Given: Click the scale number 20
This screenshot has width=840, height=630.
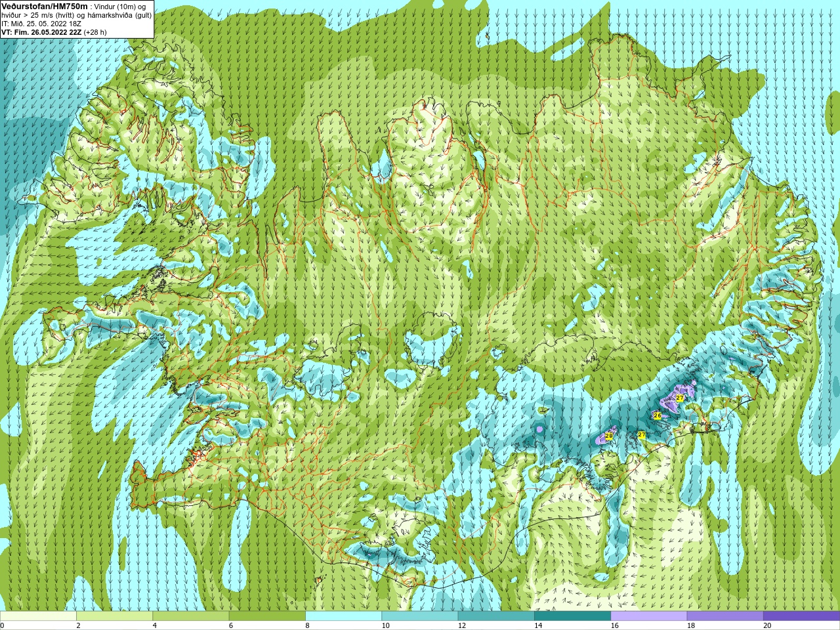Looking at the screenshot, I should pos(767,625).
